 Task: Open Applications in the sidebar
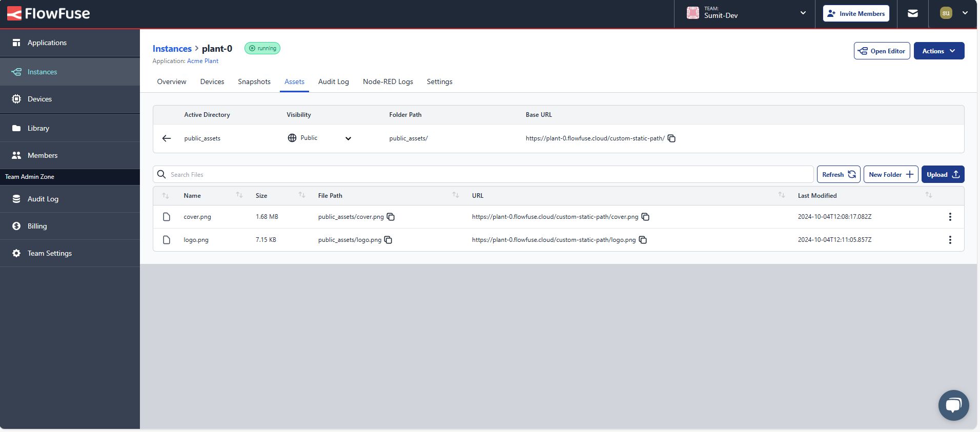tap(70, 43)
